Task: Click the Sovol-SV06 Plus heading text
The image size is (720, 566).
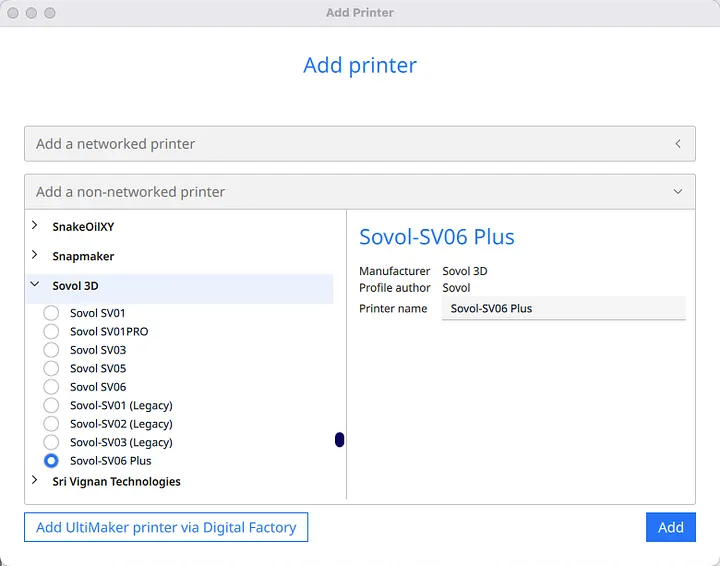Action: 437,237
